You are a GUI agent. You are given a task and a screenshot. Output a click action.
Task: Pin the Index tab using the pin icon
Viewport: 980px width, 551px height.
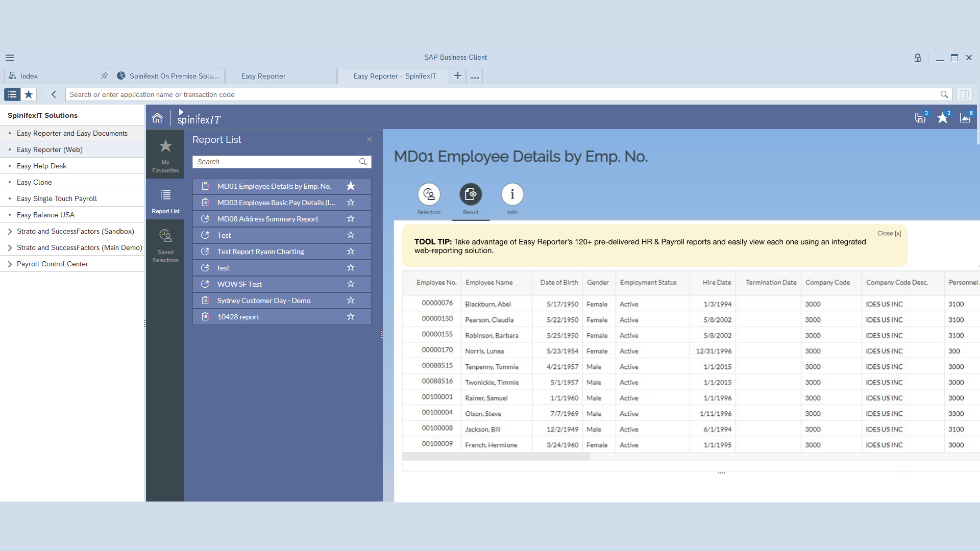pos(104,76)
